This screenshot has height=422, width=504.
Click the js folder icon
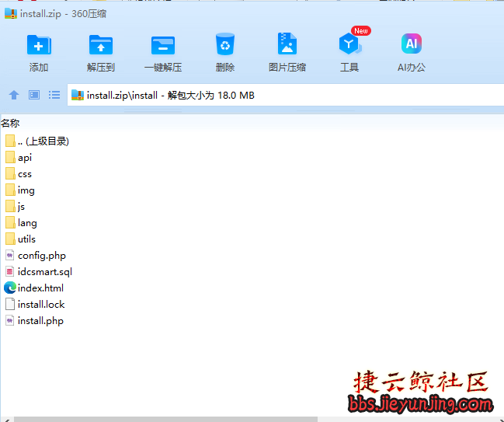pyautogui.click(x=10, y=206)
